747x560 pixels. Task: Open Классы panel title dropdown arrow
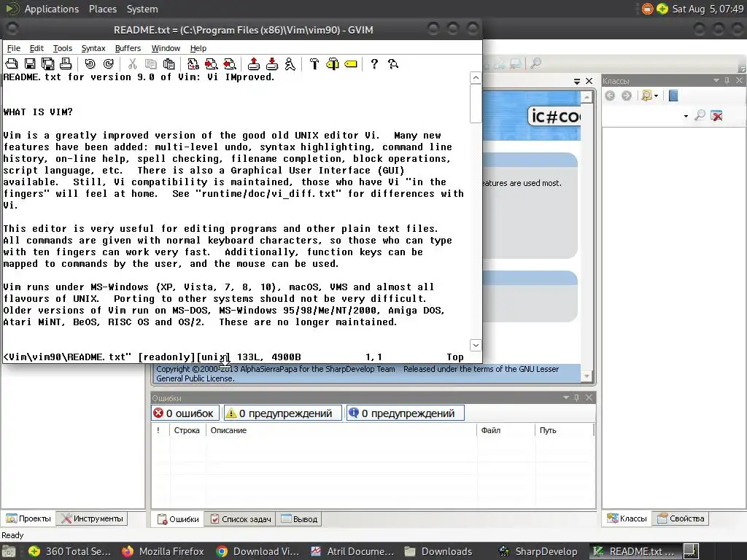pyautogui.click(x=716, y=80)
